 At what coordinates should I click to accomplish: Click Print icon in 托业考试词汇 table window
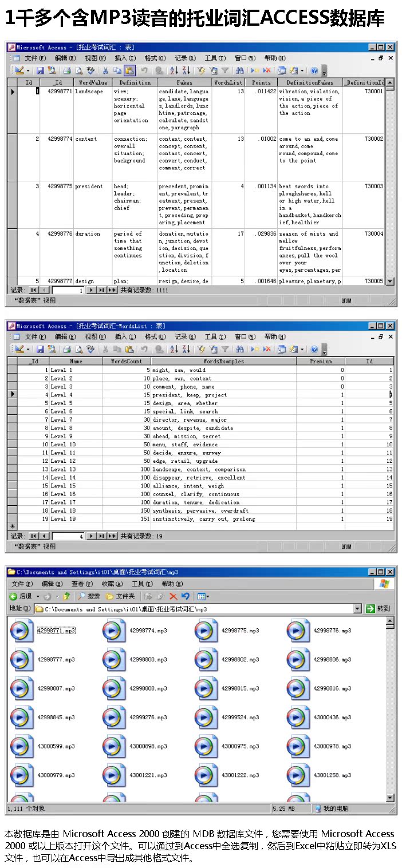tap(66, 70)
